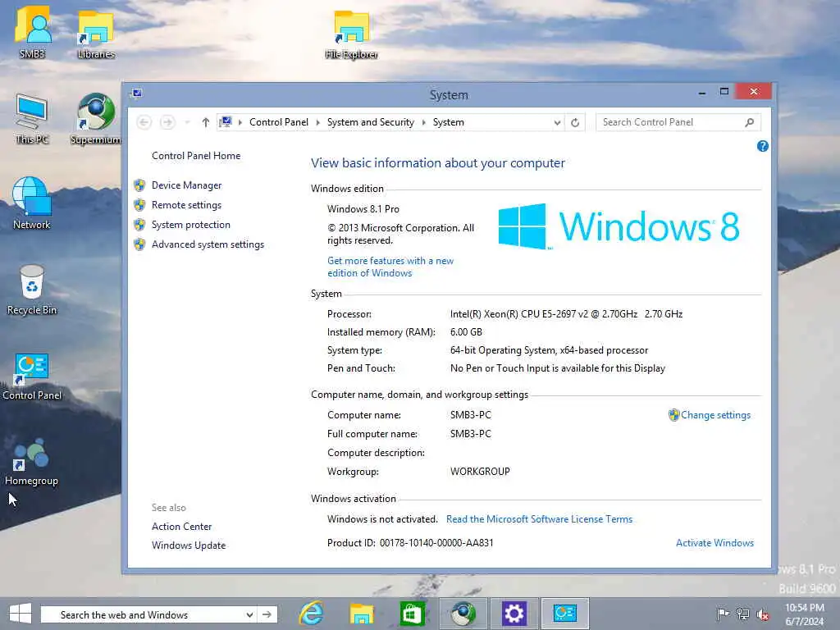Open the Libraries desktop shortcut

(x=96, y=33)
